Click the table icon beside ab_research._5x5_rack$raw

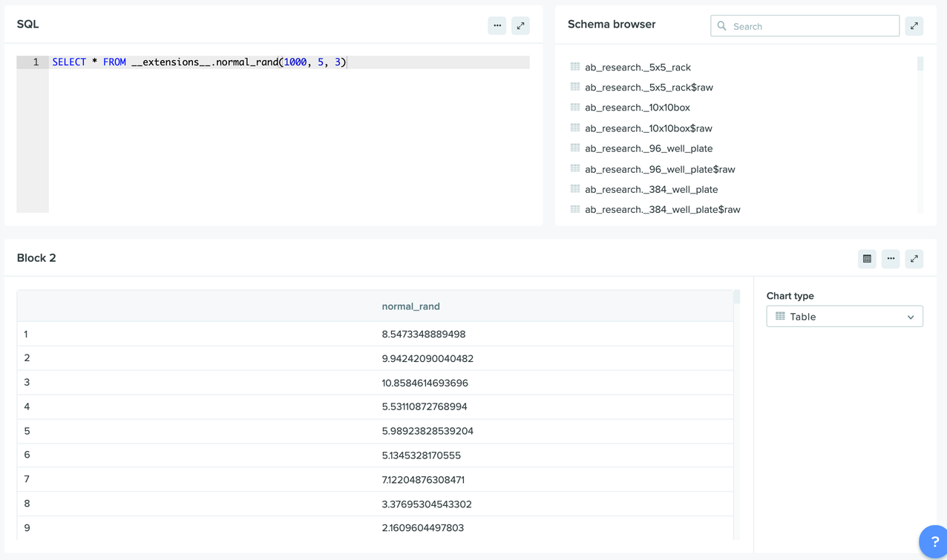[x=575, y=87]
